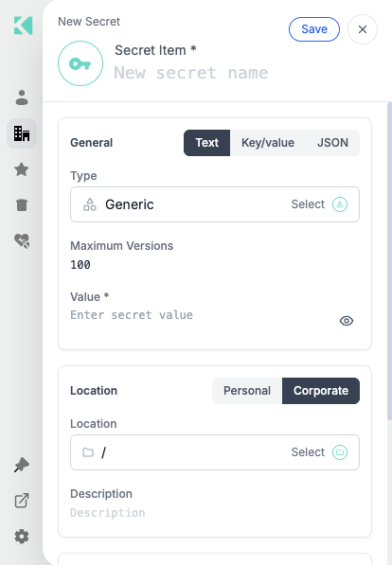392x565 pixels.
Task: Switch location to Corporate
Action: tap(321, 391)
